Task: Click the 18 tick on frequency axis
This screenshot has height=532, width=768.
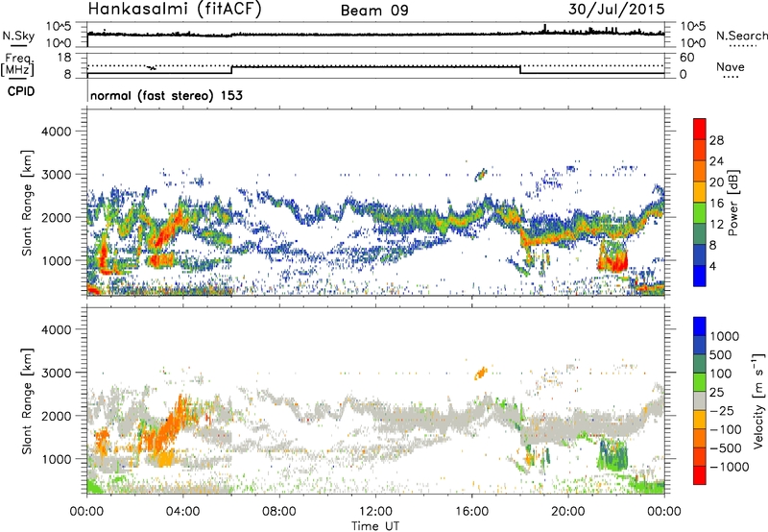Action: click(64, 58)
